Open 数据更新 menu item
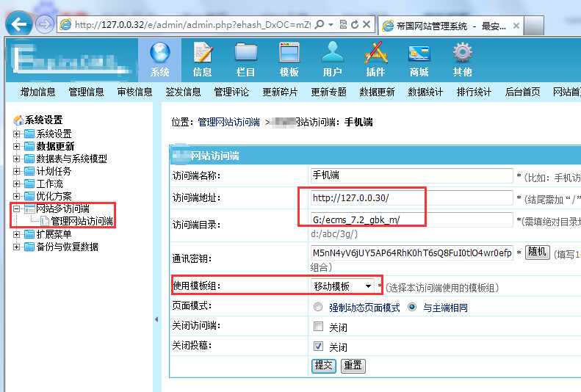Screen dimensions: 581x392 click(378, 92)
